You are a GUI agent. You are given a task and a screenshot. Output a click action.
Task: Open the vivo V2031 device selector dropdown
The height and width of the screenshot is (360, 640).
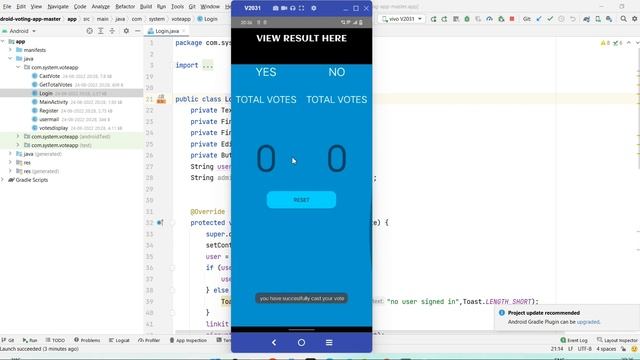click(401, 19)
